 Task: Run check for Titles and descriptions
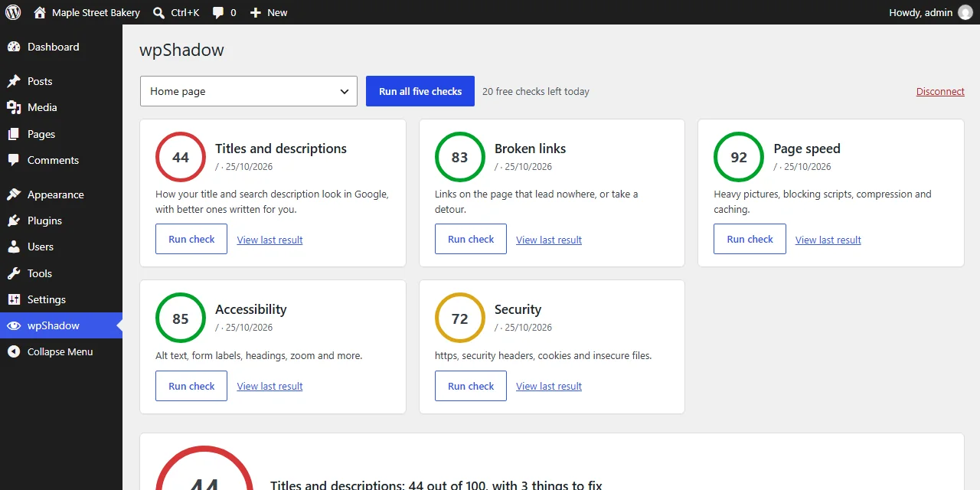pyautogui.click(x=191, y=239)
